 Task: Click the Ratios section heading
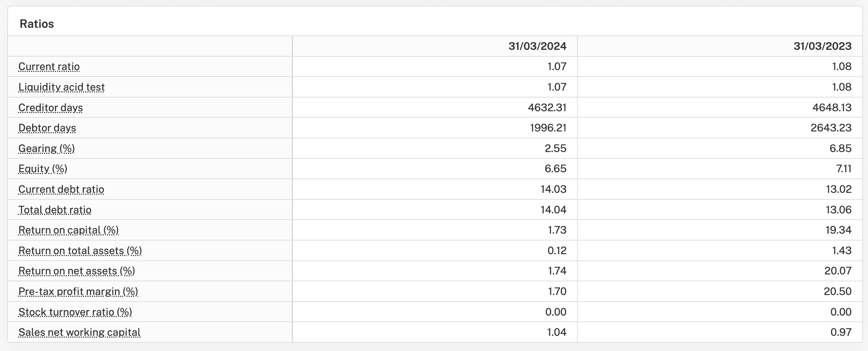point(37,24)
